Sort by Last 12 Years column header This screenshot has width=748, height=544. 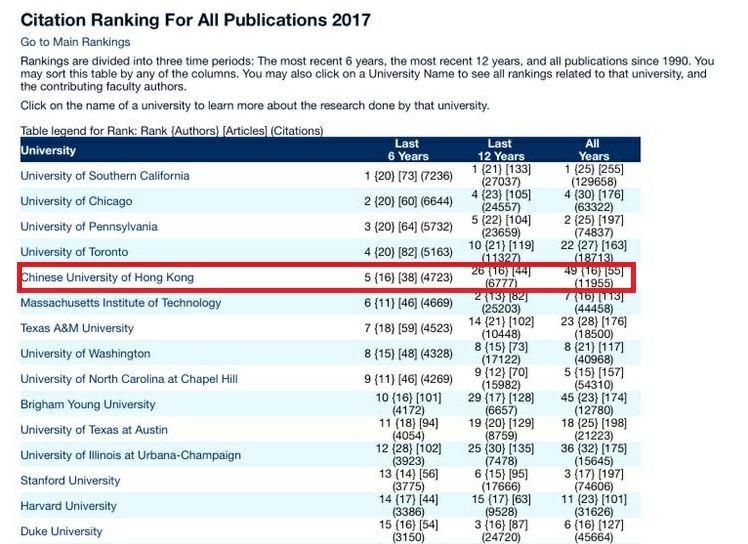click(x=500, y=150)
